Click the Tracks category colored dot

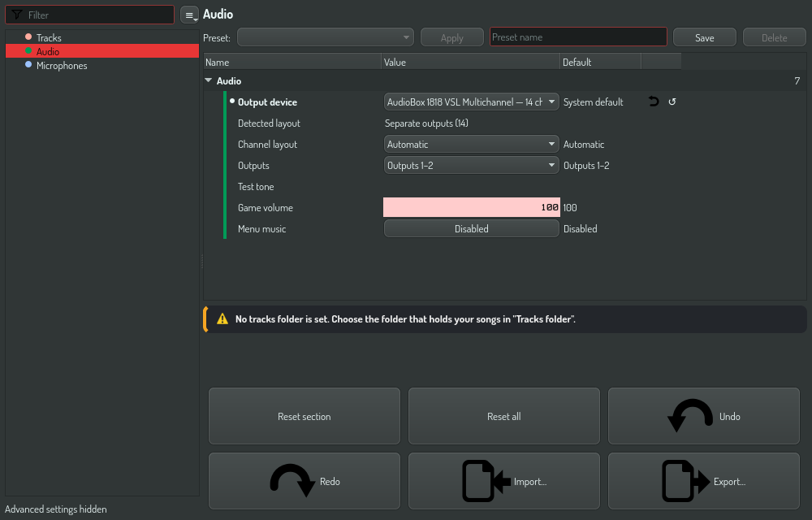28,37
